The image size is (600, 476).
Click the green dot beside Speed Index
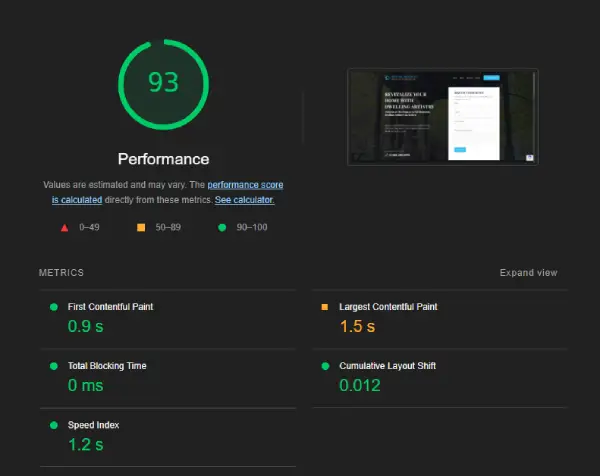[53, 425]
